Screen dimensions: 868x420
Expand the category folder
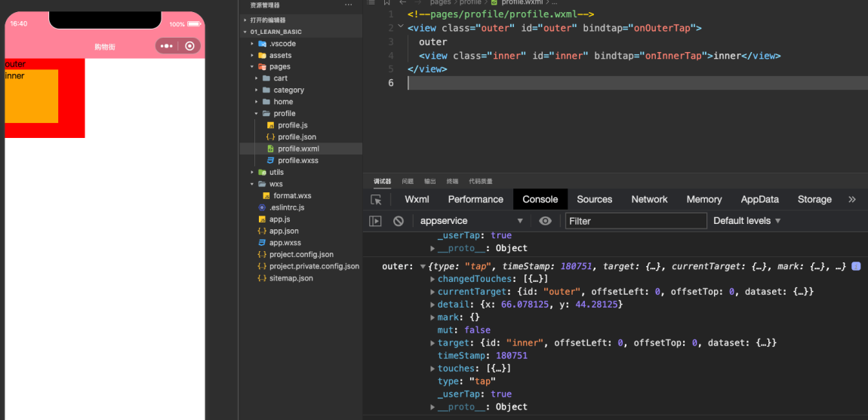click(257, 90)
